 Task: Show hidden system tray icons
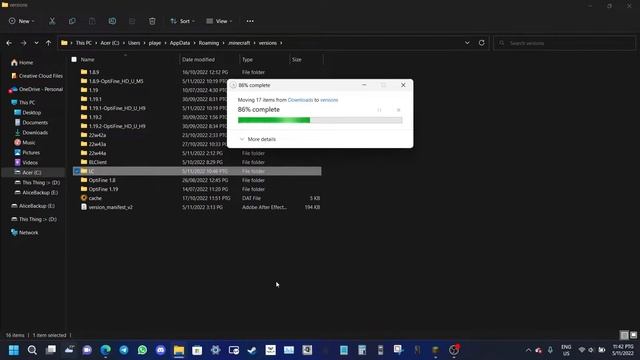click(529, 350)
